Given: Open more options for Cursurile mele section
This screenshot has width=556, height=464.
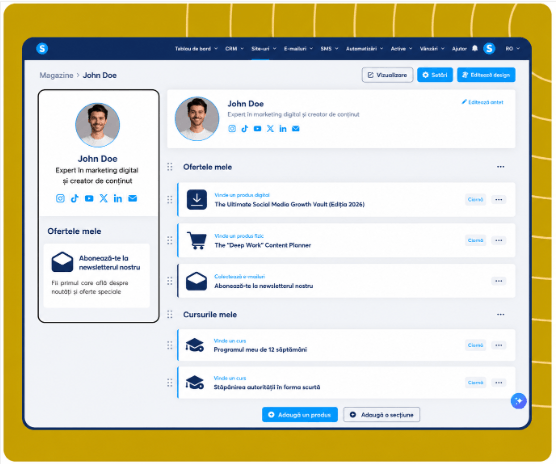Looking at the screenshot, I should [500, 314].
